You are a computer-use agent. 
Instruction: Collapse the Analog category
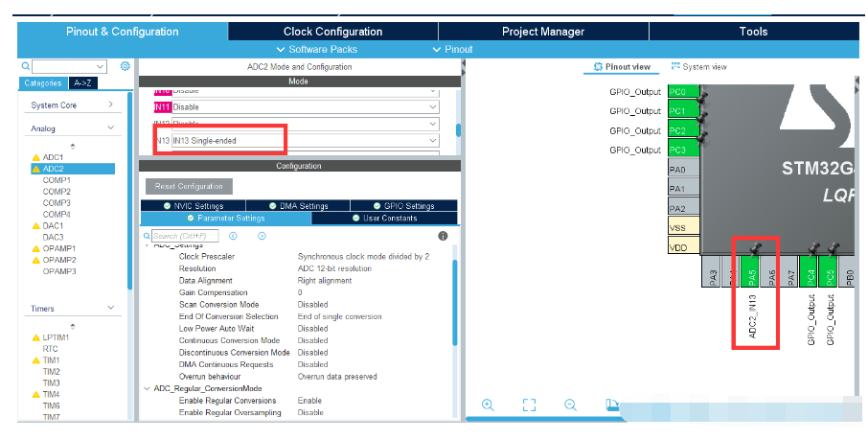tap(111, 128)
